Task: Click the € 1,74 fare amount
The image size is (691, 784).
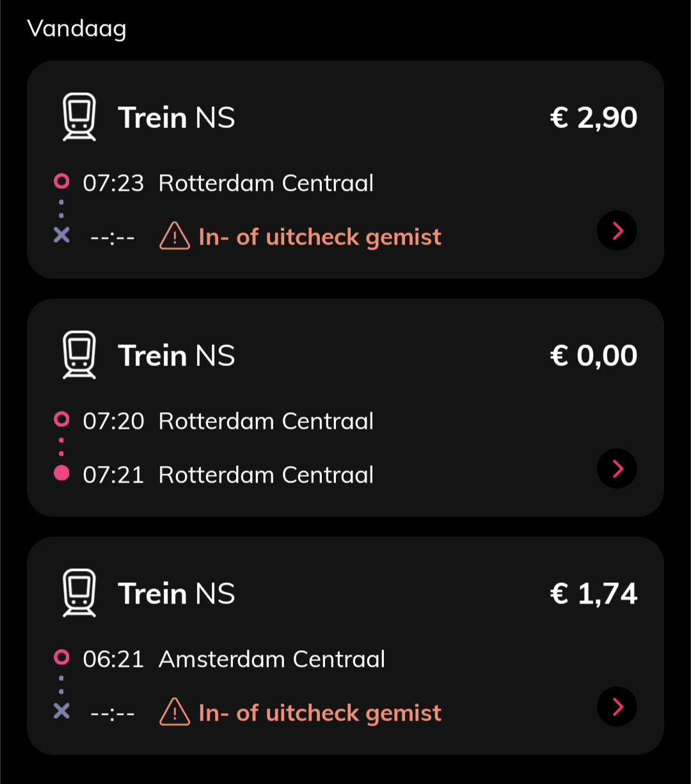Action: point(594,594)
